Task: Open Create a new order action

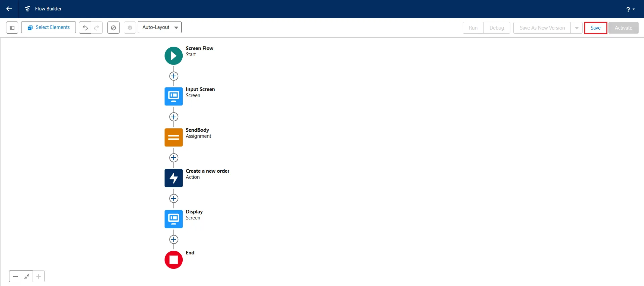Action: (174, 178)
